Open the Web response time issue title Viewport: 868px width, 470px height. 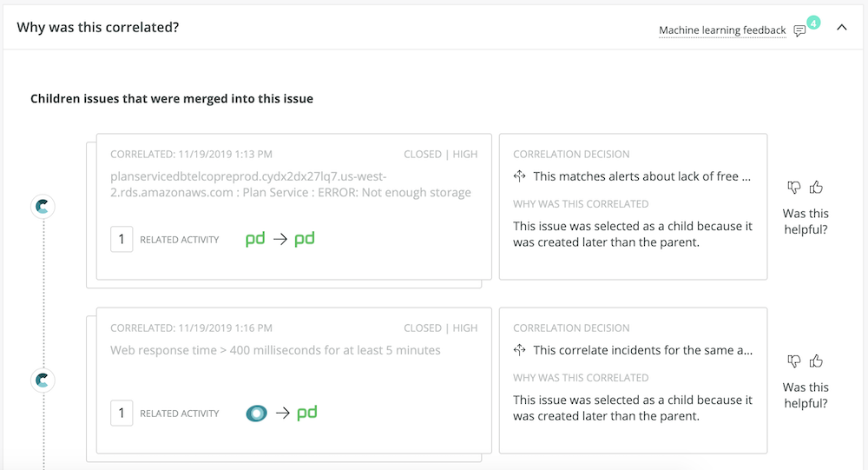[275, 350]
